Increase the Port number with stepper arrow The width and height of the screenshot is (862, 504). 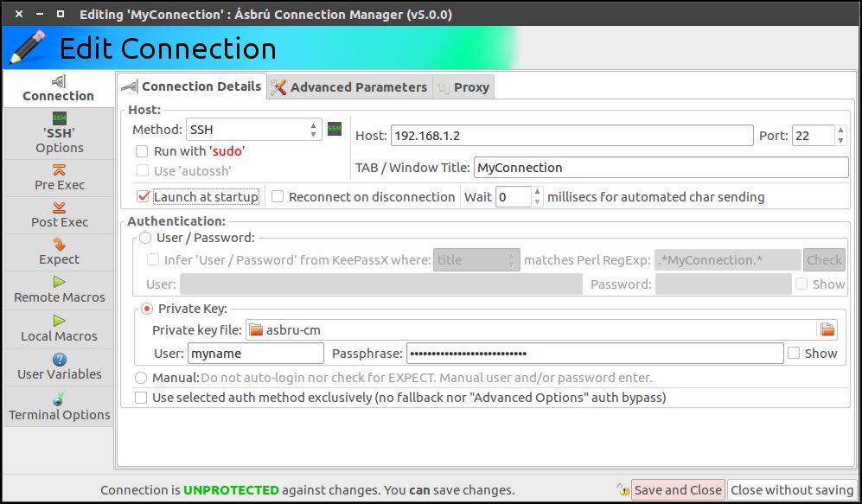click(x=840, y=131)
